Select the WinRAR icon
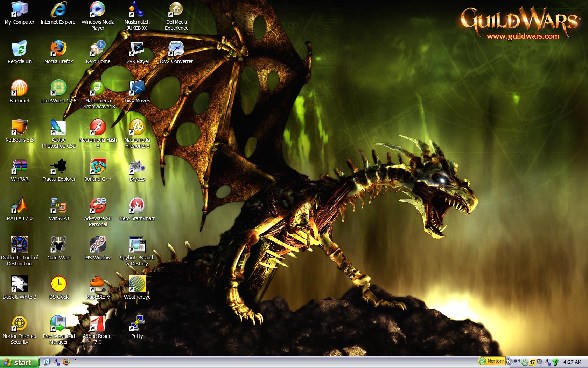 pyautogui.click(x=20, y=171)
